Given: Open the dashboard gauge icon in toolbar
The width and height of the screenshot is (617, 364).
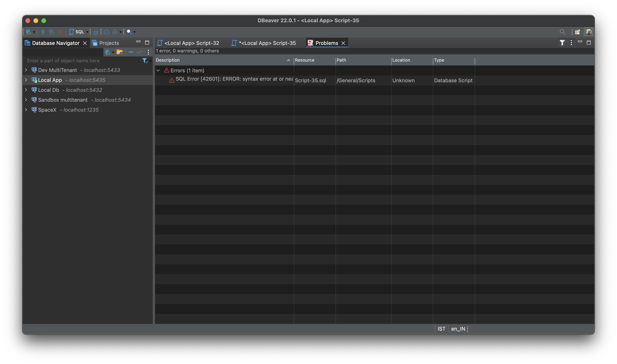Looking at the screenshot, I should [107, 32].
